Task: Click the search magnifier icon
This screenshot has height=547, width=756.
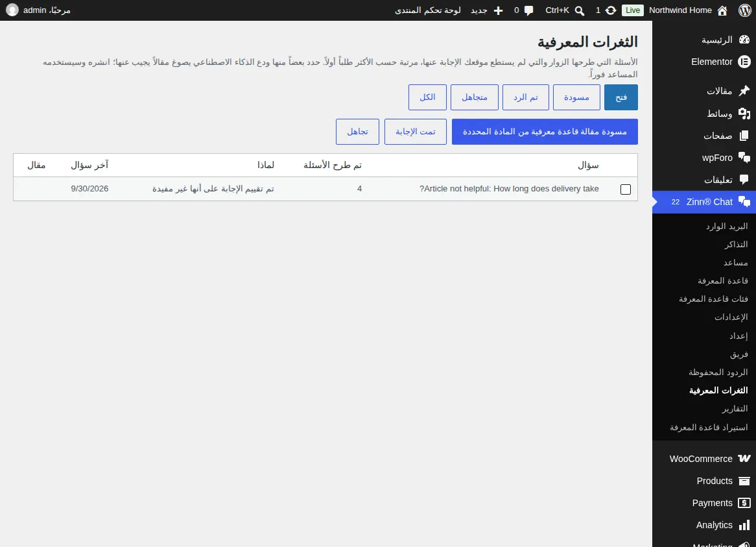Action: pyautogui.click(x=580, y=10)
